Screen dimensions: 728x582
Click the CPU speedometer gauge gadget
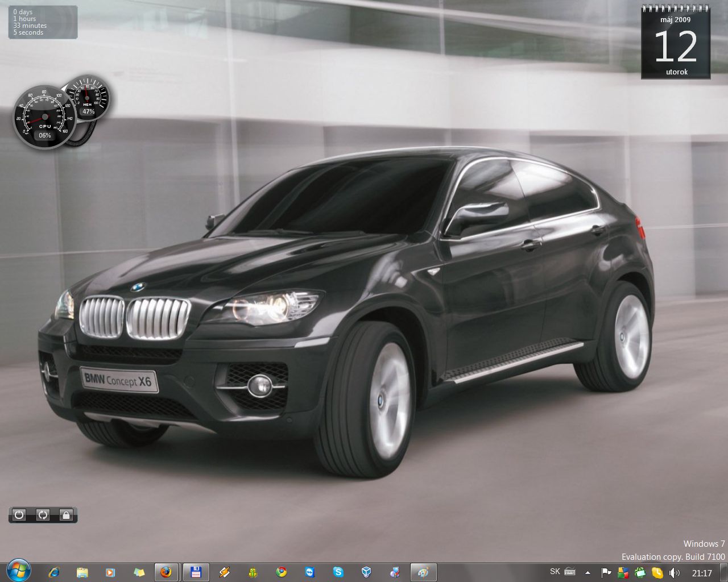(44, 117)
